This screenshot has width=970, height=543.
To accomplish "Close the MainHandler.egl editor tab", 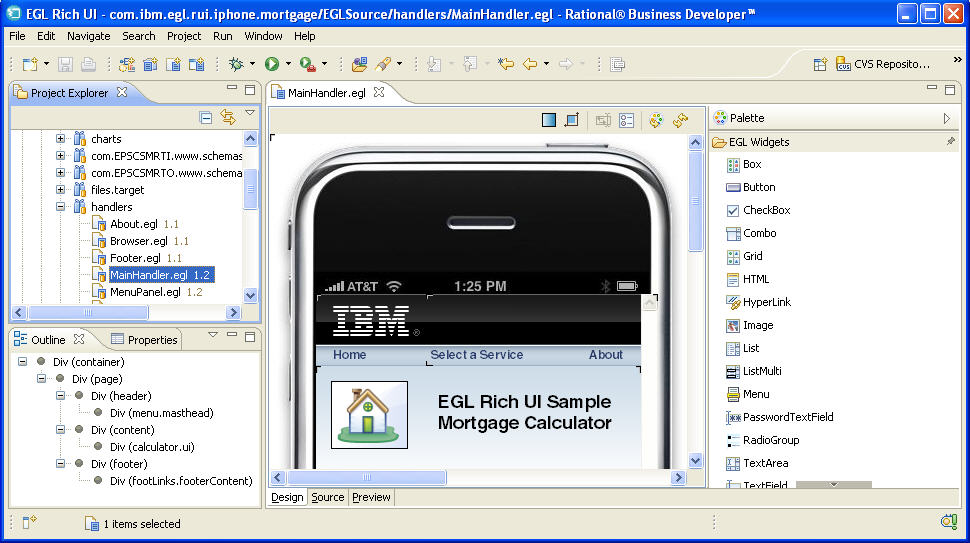I will pos(379,92).
